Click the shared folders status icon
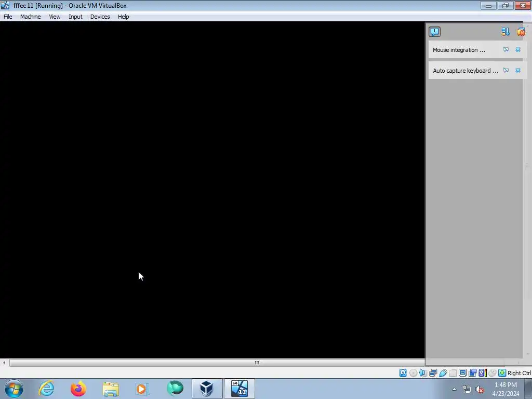 pyautogui.click(x=453, y=373)
